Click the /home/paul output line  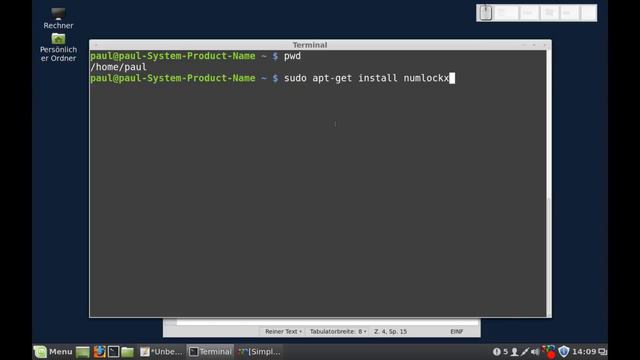pos(118,67)
